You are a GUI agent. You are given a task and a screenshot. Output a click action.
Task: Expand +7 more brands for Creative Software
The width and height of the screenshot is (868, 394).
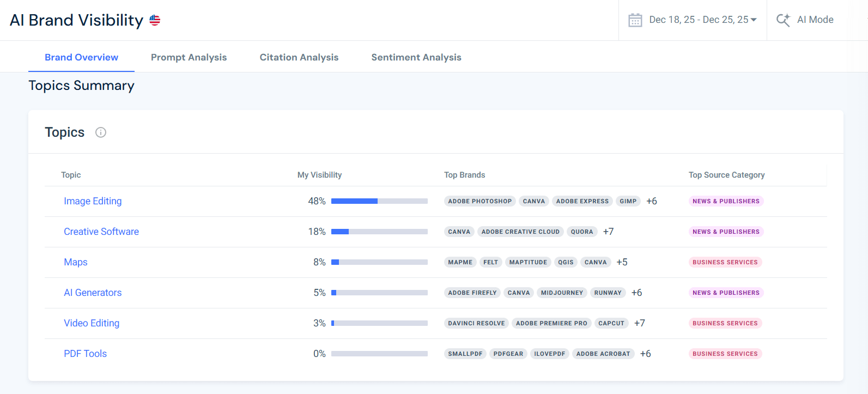(x=609, y=232)
